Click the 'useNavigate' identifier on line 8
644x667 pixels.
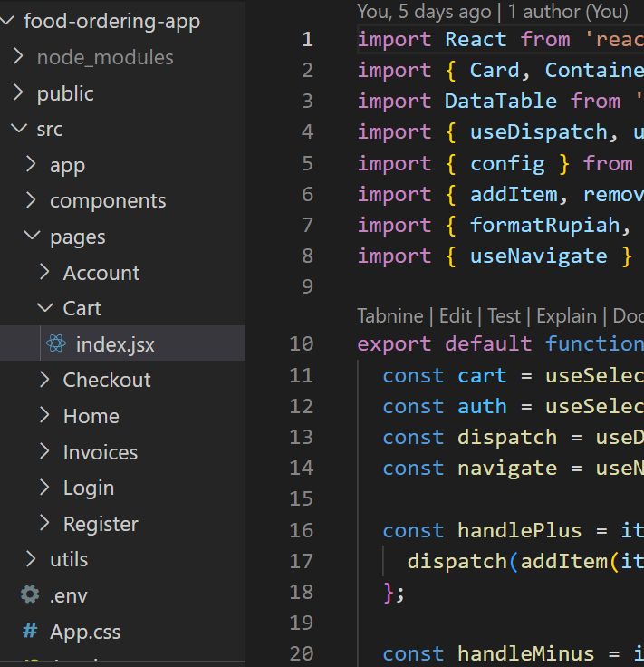point(539,256)
